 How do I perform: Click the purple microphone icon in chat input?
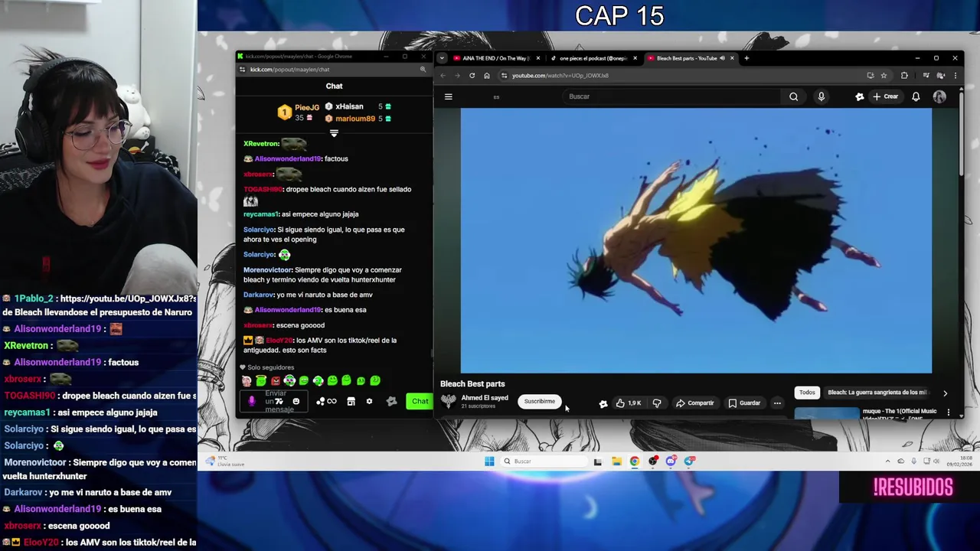click(252, 401)
